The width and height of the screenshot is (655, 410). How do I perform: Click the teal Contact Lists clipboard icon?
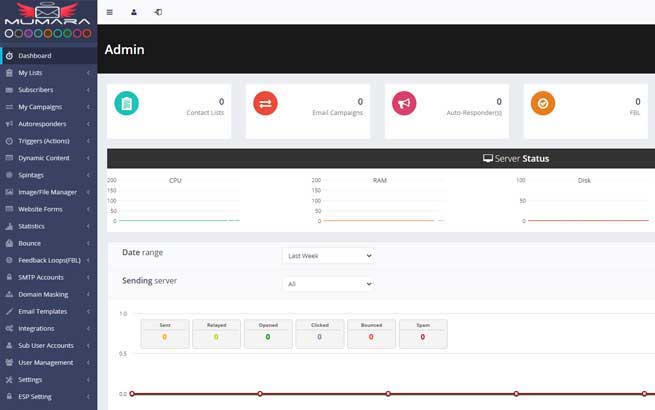click(126, 103)
